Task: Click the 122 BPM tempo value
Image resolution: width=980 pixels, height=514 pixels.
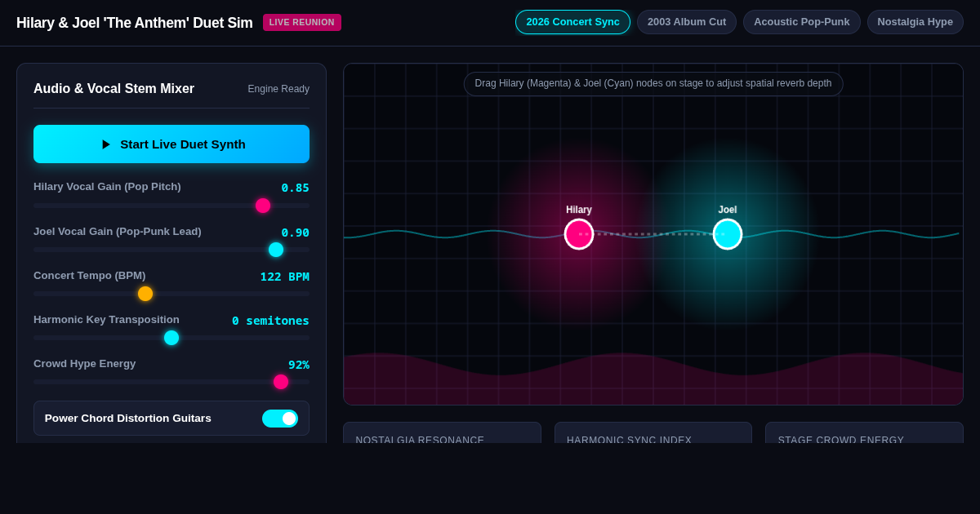Action: tap(285, 277)
